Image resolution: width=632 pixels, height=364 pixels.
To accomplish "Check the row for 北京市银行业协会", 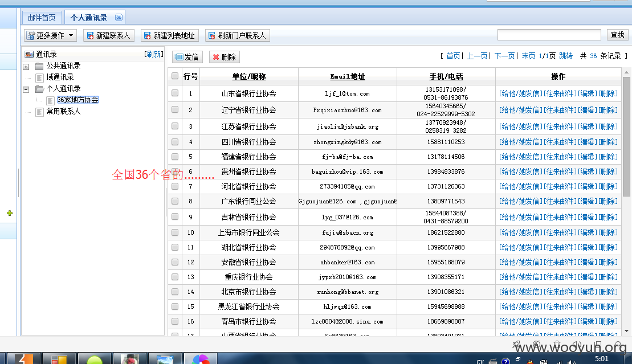I will click(175, 292).
